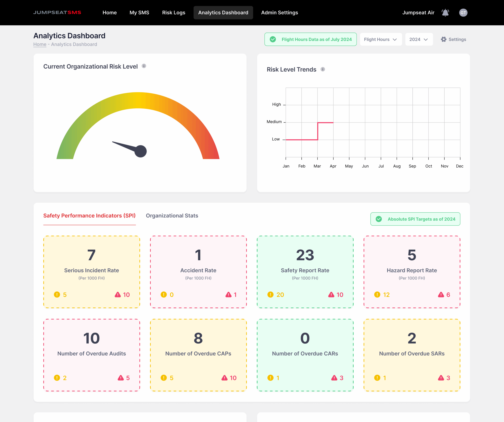Click the Home breadcrumb link

pos(40,44)
